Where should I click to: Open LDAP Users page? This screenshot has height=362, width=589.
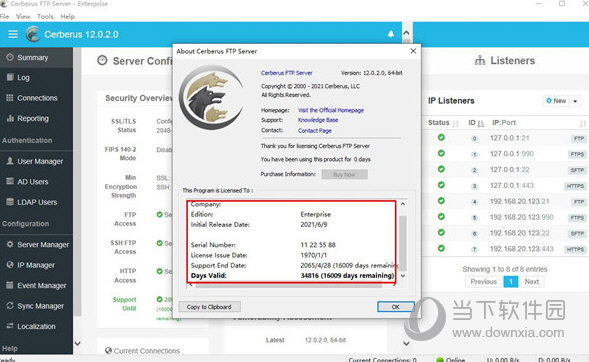tap(36, 202)
